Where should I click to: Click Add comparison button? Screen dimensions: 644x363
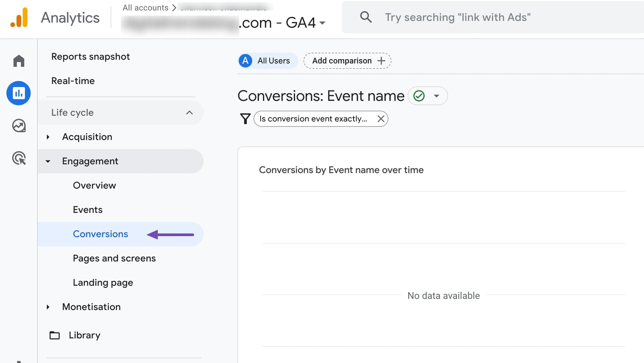pos(347,61)
